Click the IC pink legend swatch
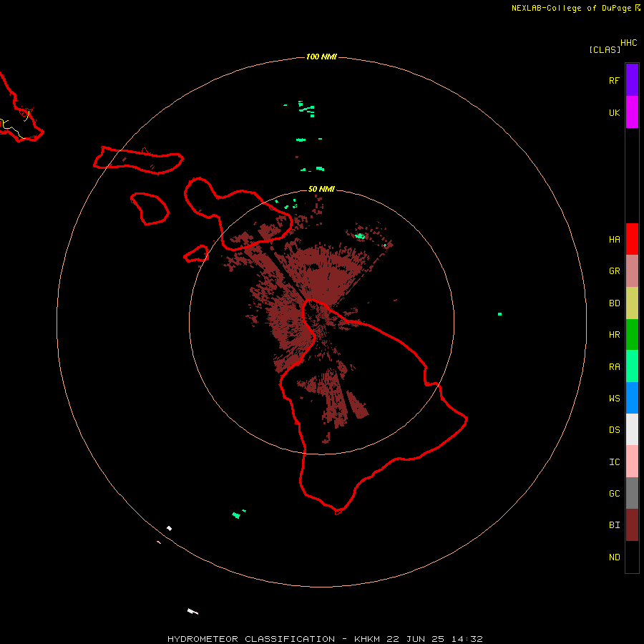Viewport: 644px width, 644px height. (x=632, y=462)
